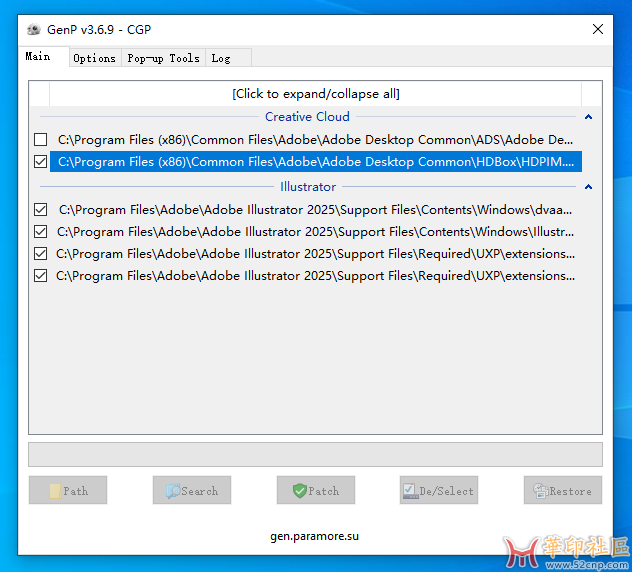This screenshot has height=572, width=632.
Task: Open the Options tab
Action: click(x=95, y=58)
